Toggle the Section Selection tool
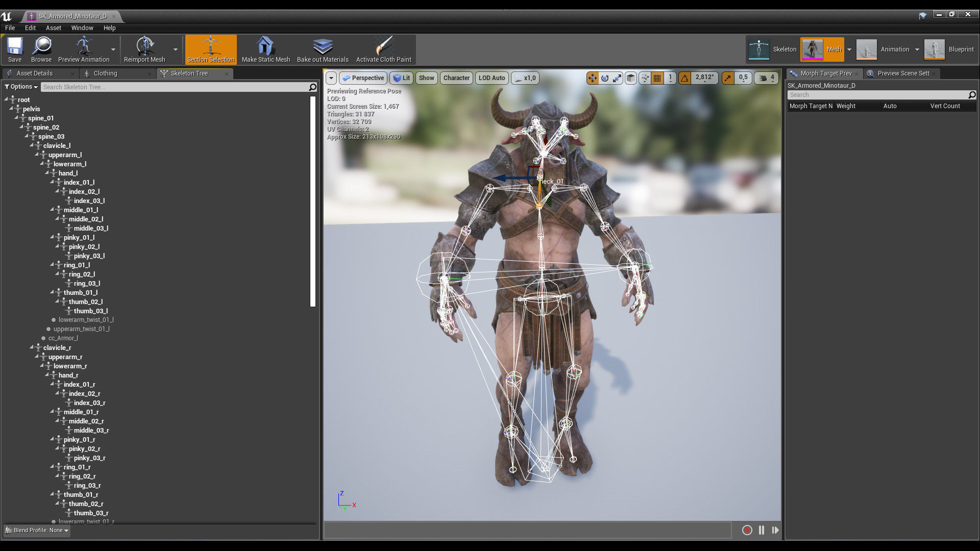The height and width of the screenshot is (551, 980). (211, 49)
